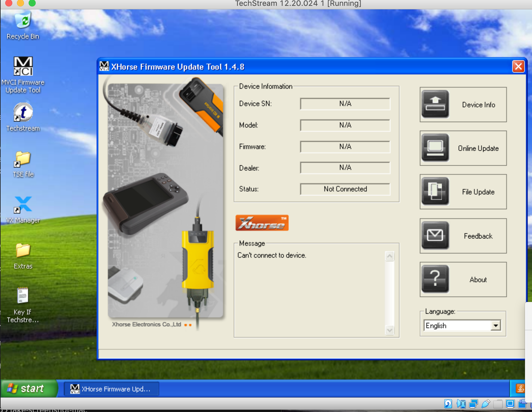Click the Status 'Not Connected' field
Screen dimensions: 532x412
pyautogui.click(x=345, y=189)
